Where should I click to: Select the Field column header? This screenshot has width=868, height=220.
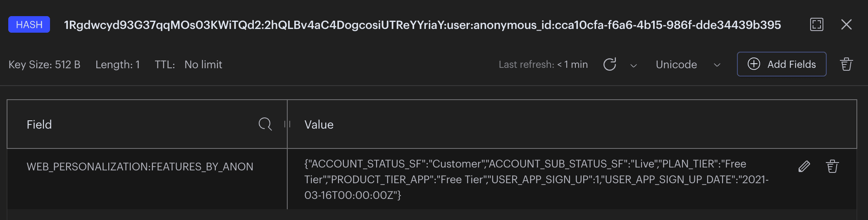tap(39, 124)
